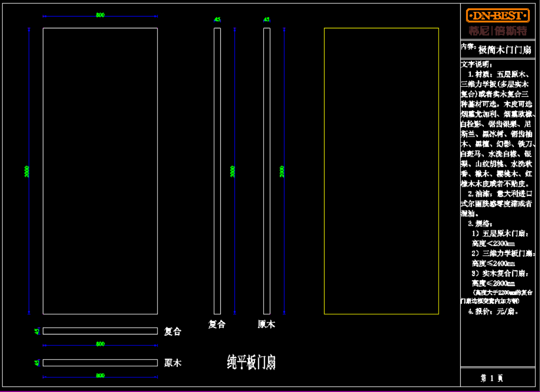Click the 第 1 页 page number text
540x392 pixels.
(x=492, y=378)
